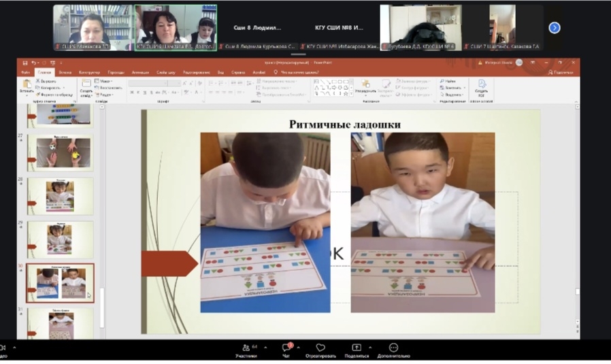Show next participants with blue arrow
Image resolution: width=611 pixels, height=364 pixels.
coord(555,28)
